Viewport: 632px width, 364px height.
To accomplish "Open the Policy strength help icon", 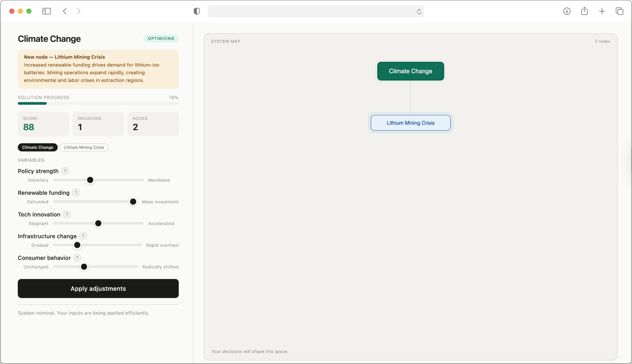I will coord(65,171).
